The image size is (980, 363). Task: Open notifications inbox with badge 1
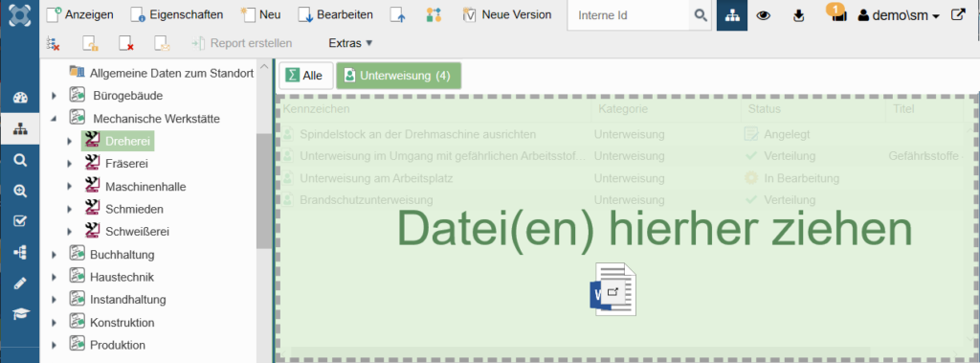click(836, 13)
